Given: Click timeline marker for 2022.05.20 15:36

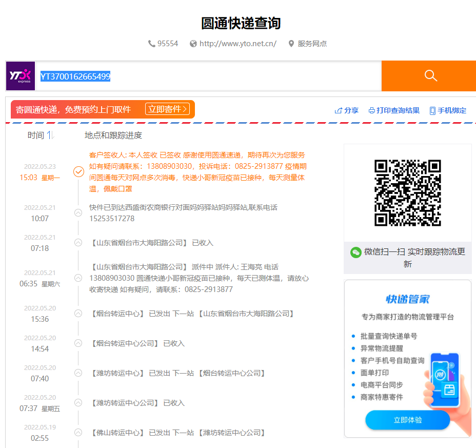Looking at the screenshot, I should tap(78, 313).
